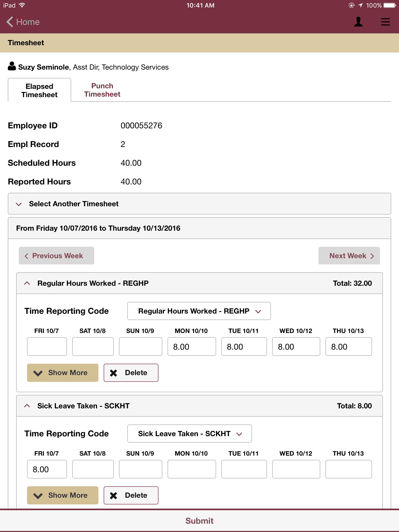399x532 pixels.
Task: Go to Previous Week
Action: [x=56, y=256]
